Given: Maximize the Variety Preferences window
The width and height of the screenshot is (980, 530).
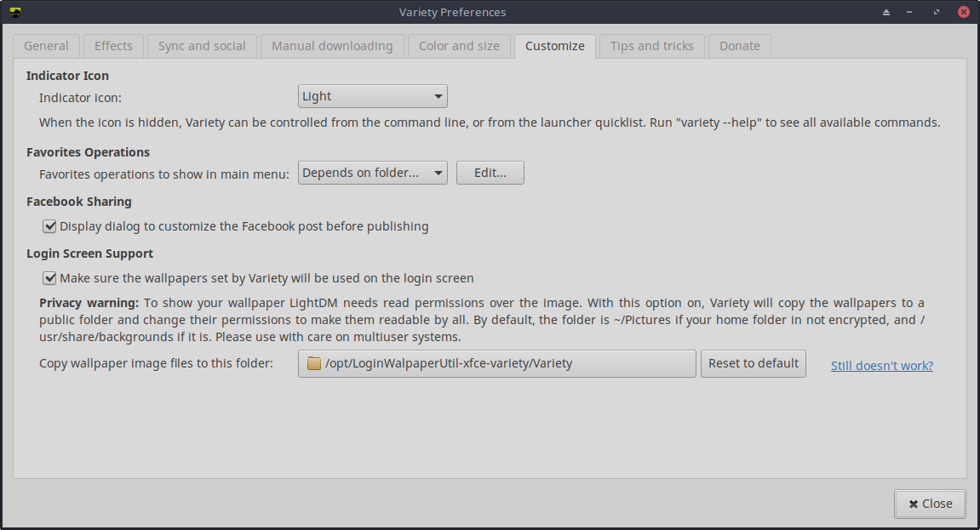Looking at the screenshot, I should coord(937,12).
